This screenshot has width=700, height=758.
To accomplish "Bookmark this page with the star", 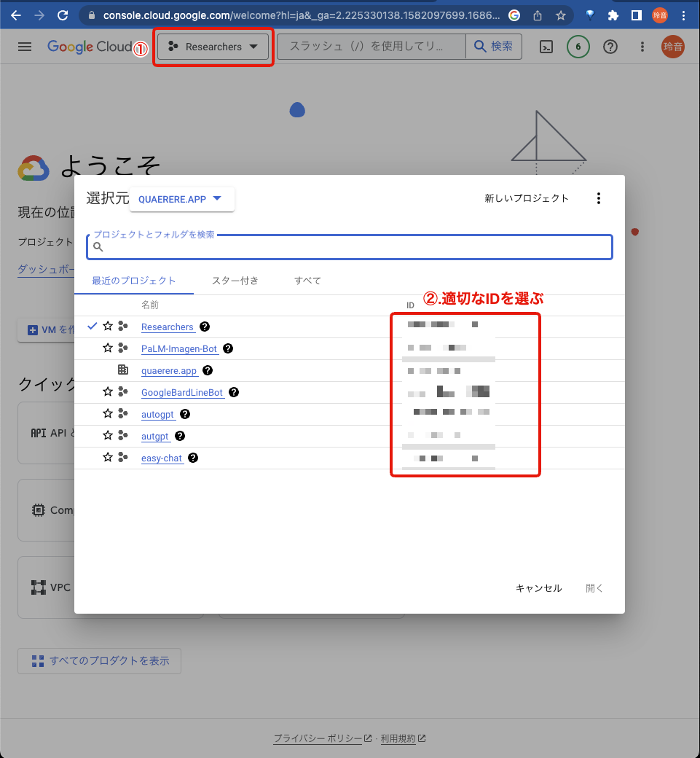I will click(561, 15).
